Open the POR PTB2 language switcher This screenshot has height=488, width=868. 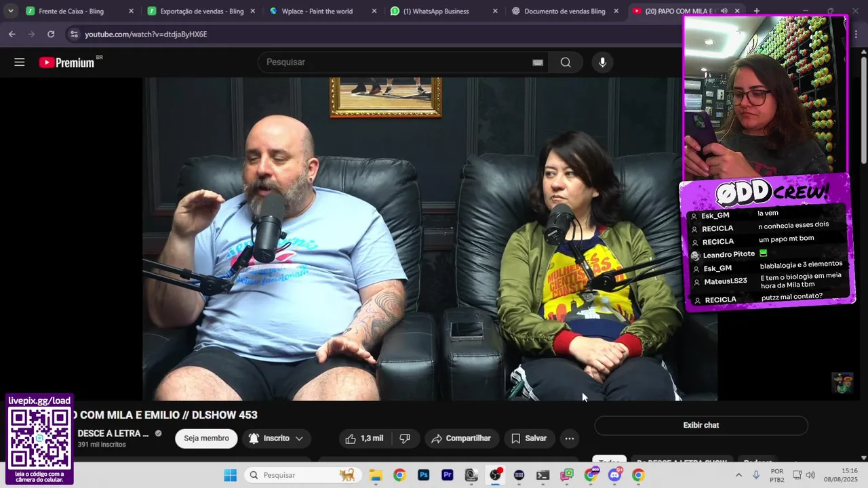pos(777,475)
